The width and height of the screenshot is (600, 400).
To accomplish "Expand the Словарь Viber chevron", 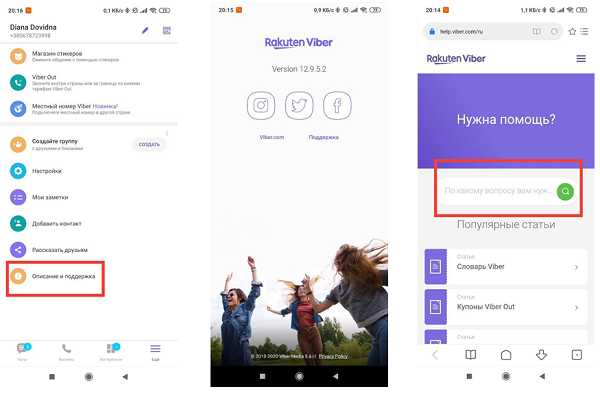I will 576,267.
